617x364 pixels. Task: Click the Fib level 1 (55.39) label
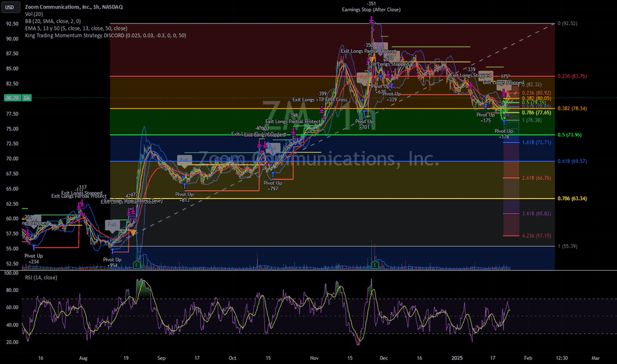(x=567, y=246)
